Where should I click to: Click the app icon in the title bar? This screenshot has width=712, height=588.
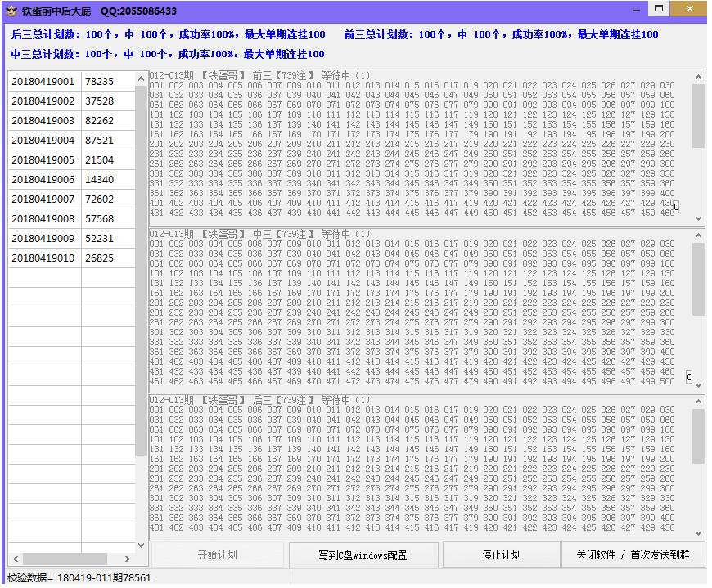tap(11, 11)
